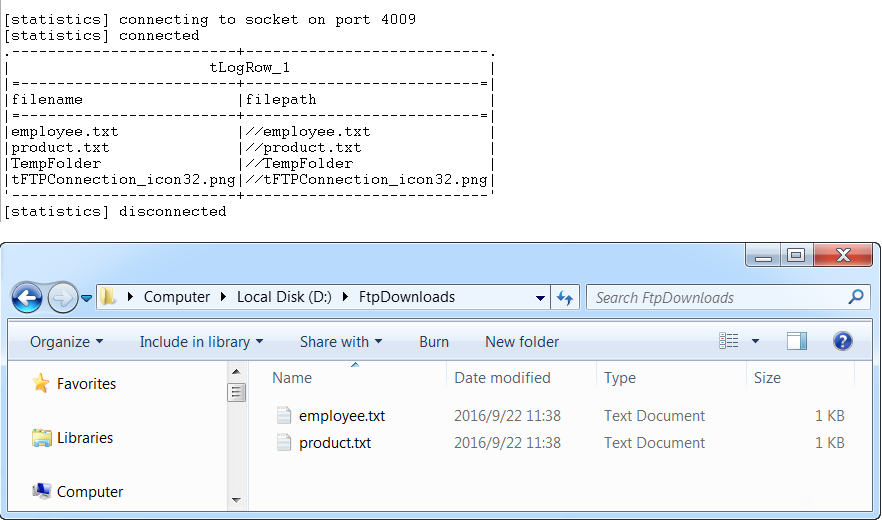882x520 pixels.
Task: Click the FtpDownloads breadcrumb segment
Action: point(407,297)
